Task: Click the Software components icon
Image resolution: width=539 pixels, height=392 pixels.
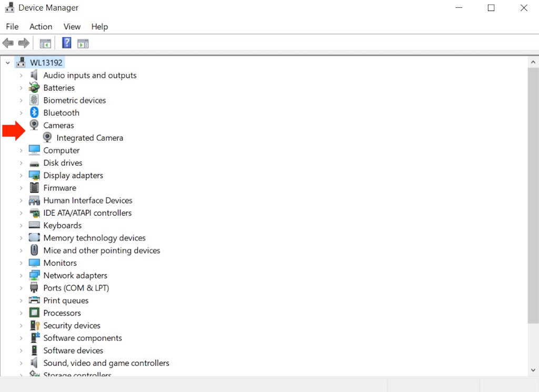Action: (35, 337)
